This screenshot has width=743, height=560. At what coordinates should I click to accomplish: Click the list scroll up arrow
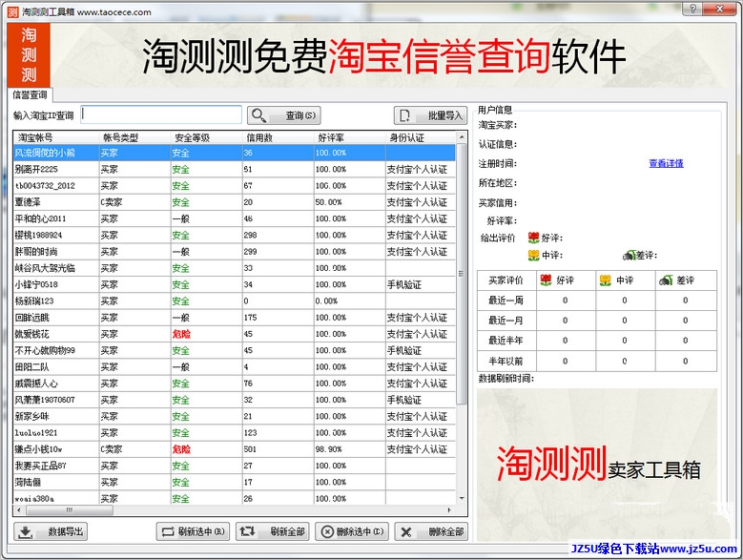pos(462,137)
